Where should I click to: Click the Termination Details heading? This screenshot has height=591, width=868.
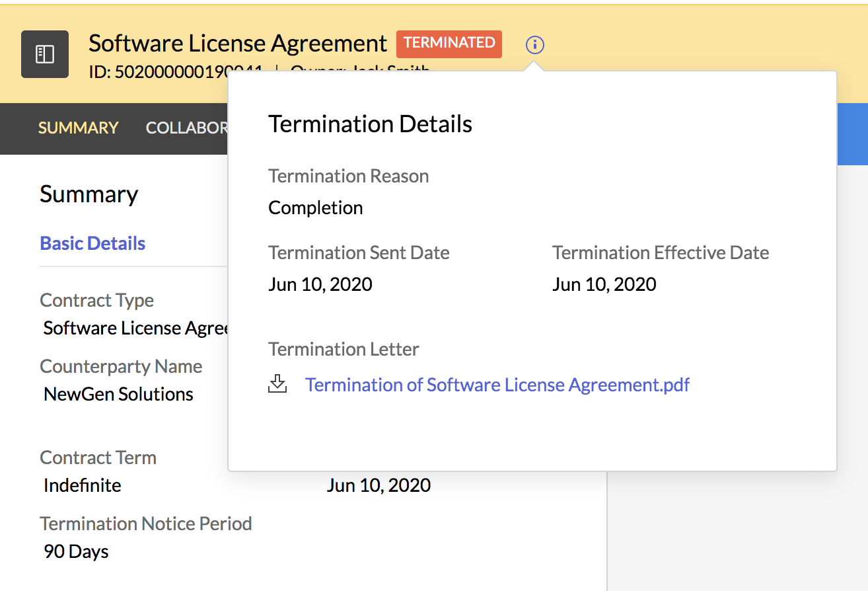(x=370, y=124)
